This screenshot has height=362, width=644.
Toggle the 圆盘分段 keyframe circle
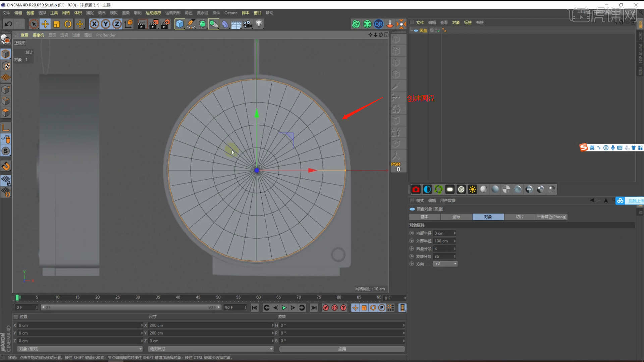click(412, 248)
